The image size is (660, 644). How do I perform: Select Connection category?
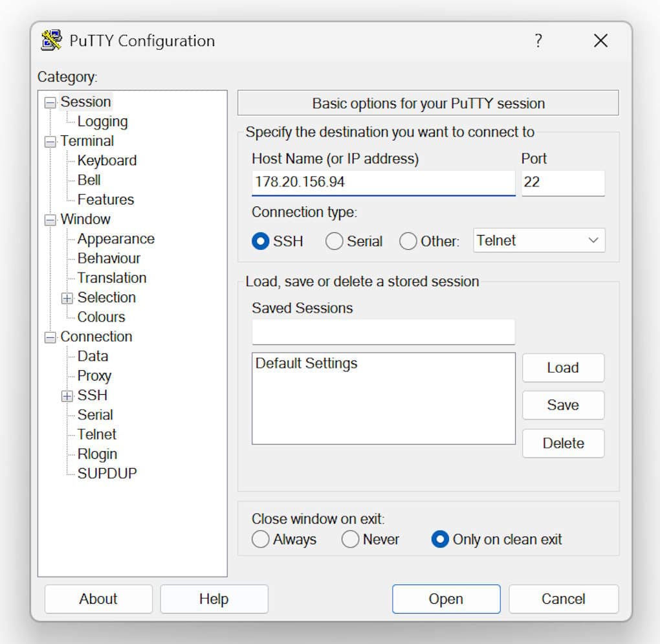(x=96, y=337)
